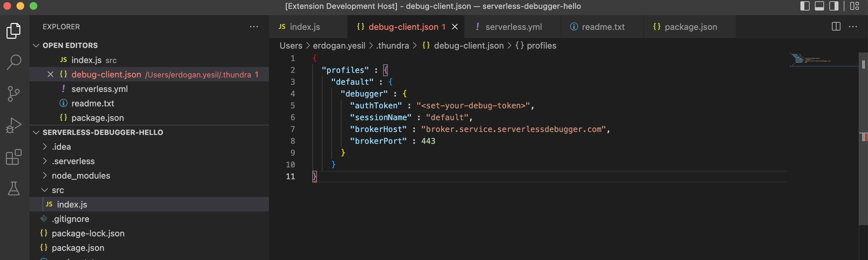The height and width of the screenshot is (260, 868).
Task: Click the profiles breadcrumb segment
Action: (541, 46)
